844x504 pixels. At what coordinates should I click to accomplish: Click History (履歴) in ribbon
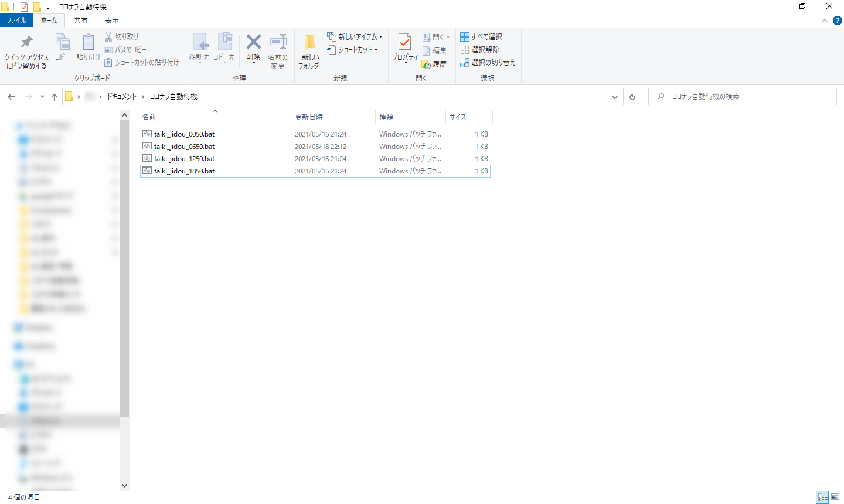click(x=434, y=64)
